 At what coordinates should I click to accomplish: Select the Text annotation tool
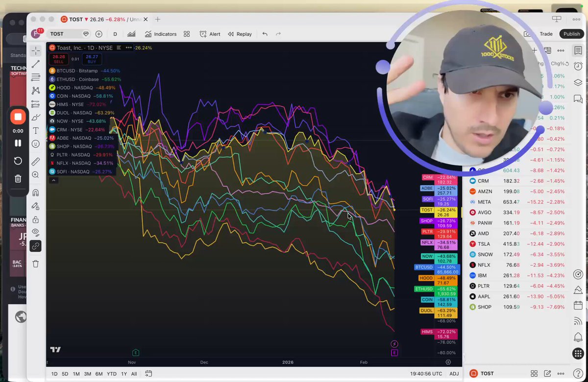click(36, 131)
